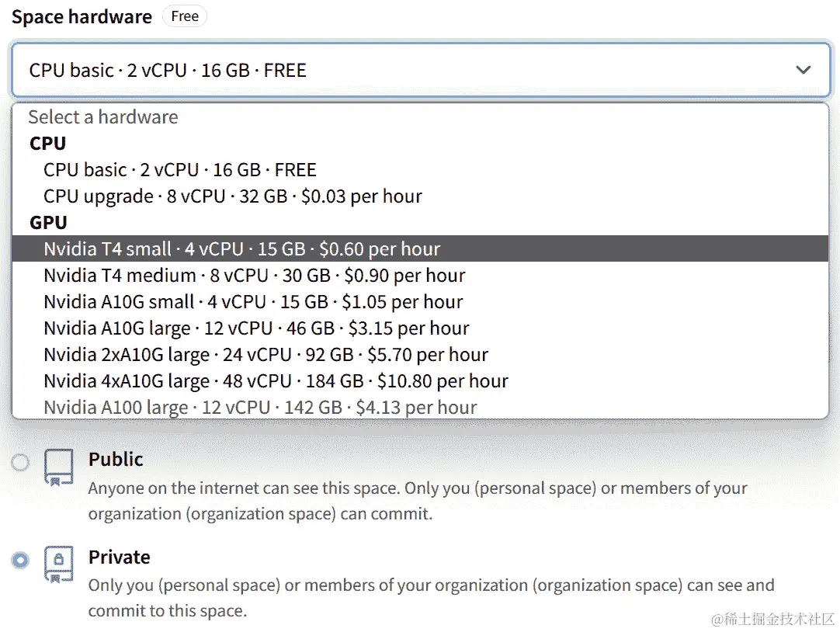Select the Public visibility radio button

(19, 462)
